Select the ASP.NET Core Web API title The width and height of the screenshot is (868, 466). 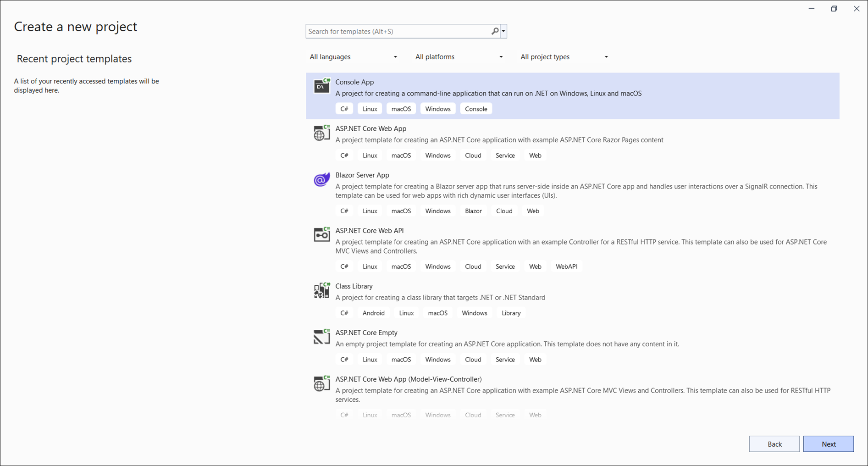tap(369, 231)
